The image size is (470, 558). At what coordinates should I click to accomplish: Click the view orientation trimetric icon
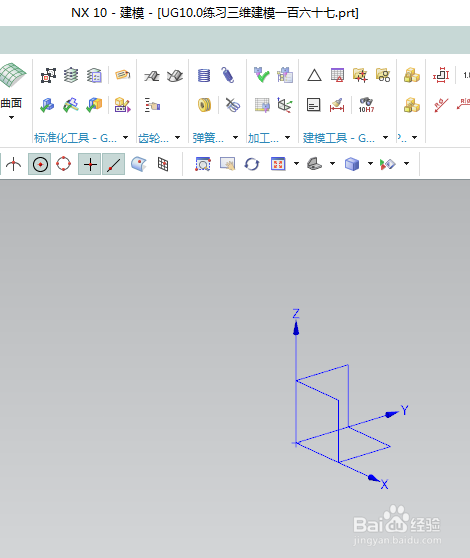tap(314, 164)
